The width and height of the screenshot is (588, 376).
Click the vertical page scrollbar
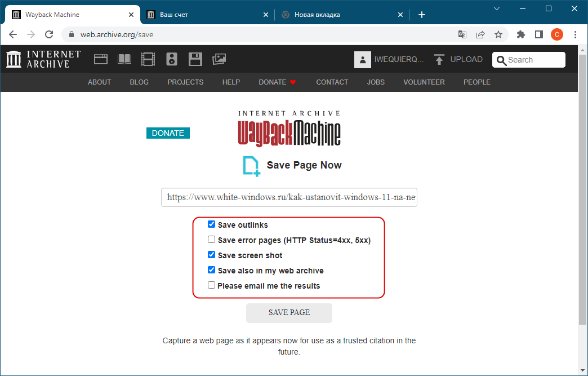click(x=583, y=189)
